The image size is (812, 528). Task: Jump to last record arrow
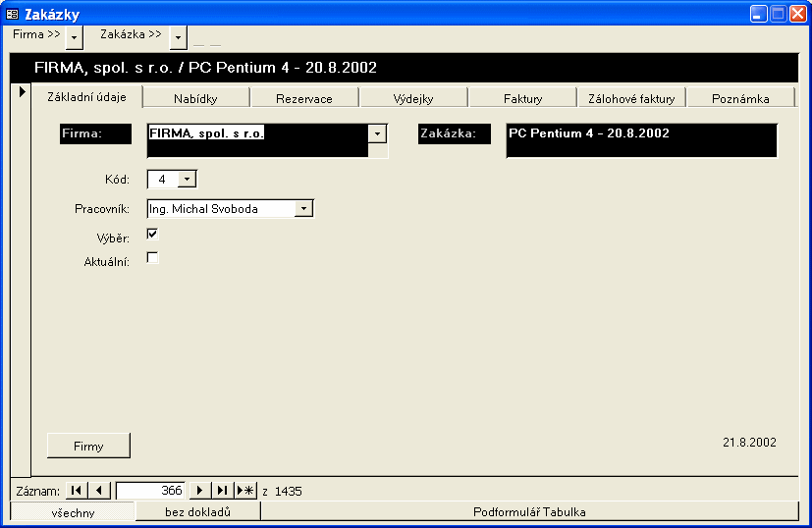click(222, 491)
